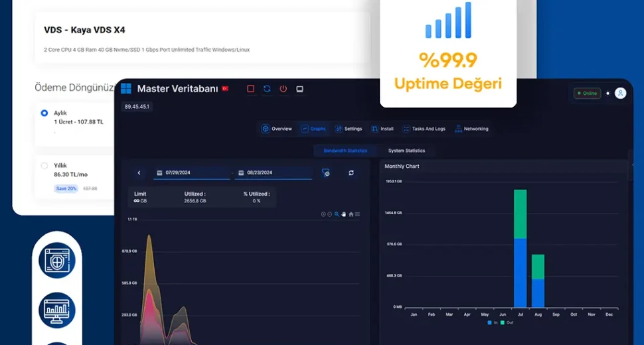This screenshot has height=345, width=644.
Task: Click the chart zoom magnifier icon
Action: 337,214
